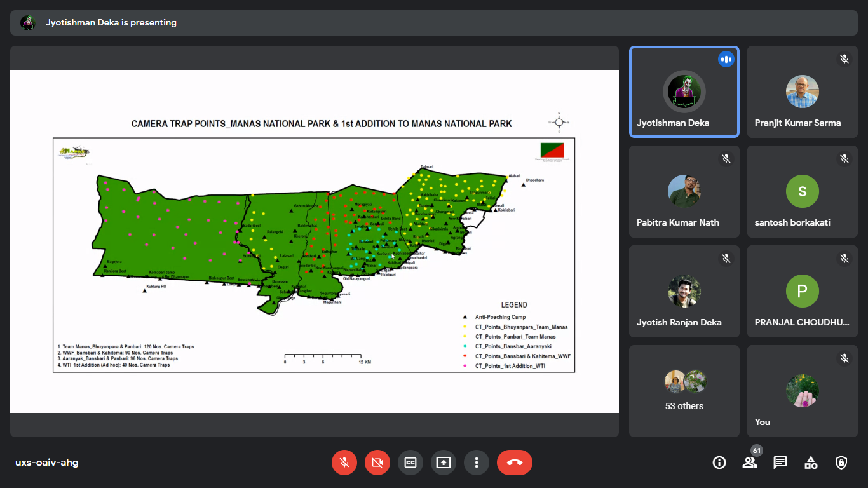
Task: Click the muted mic icon on Pranjit Kumar Sarma's tile
Action: 844,59
